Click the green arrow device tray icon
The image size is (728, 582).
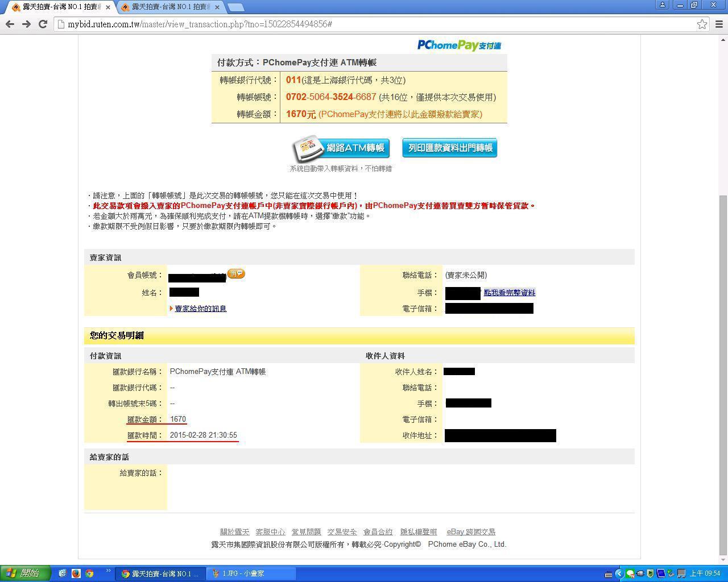[x=671, y=574]
